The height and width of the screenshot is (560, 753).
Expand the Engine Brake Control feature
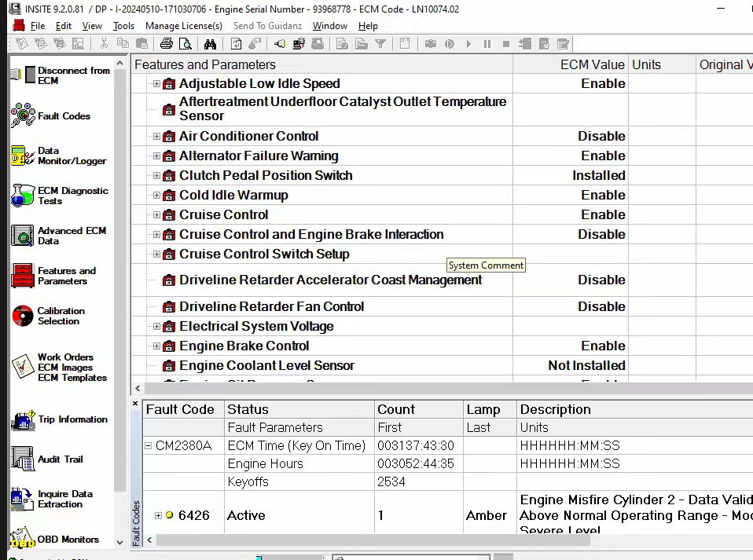[156, 346]
